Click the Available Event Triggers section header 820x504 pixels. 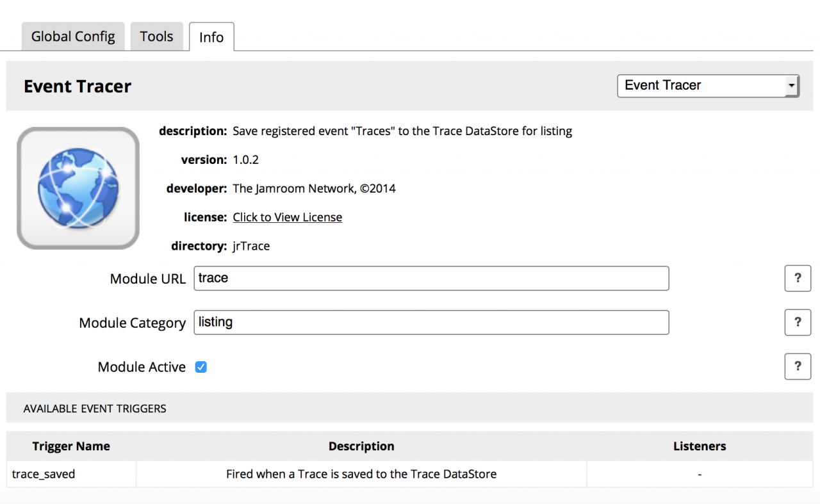pos(95,409)
